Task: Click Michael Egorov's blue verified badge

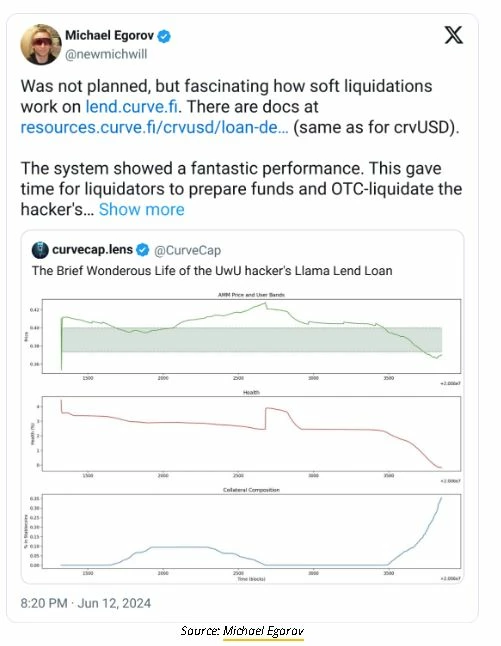Action: tap(164, 36)
